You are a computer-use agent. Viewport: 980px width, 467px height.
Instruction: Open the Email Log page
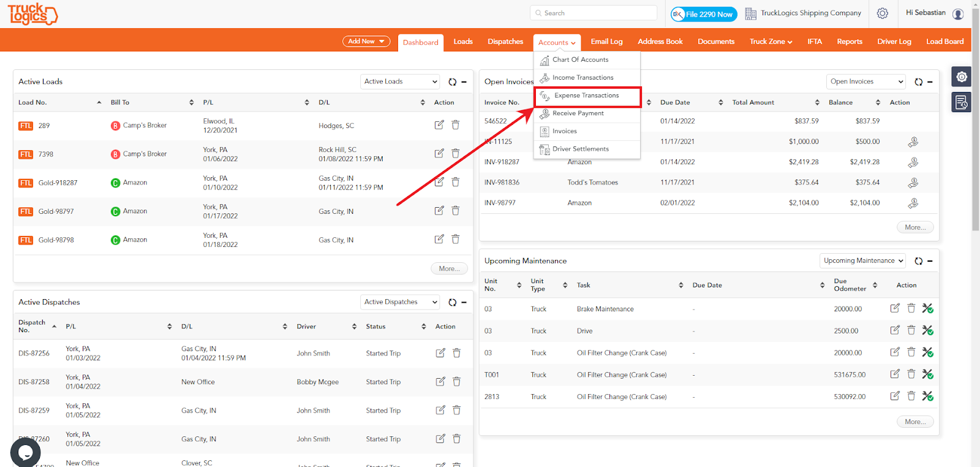click(606, 42)
